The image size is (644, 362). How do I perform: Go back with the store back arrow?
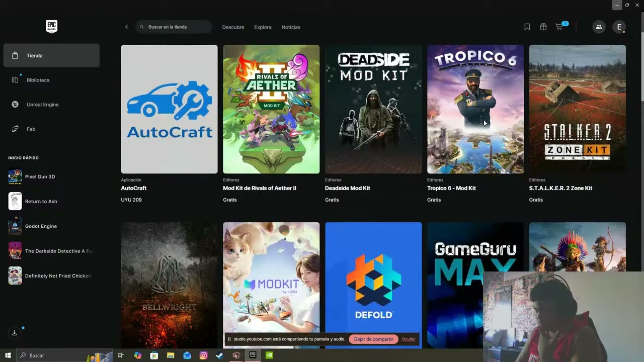click(126, 27)
